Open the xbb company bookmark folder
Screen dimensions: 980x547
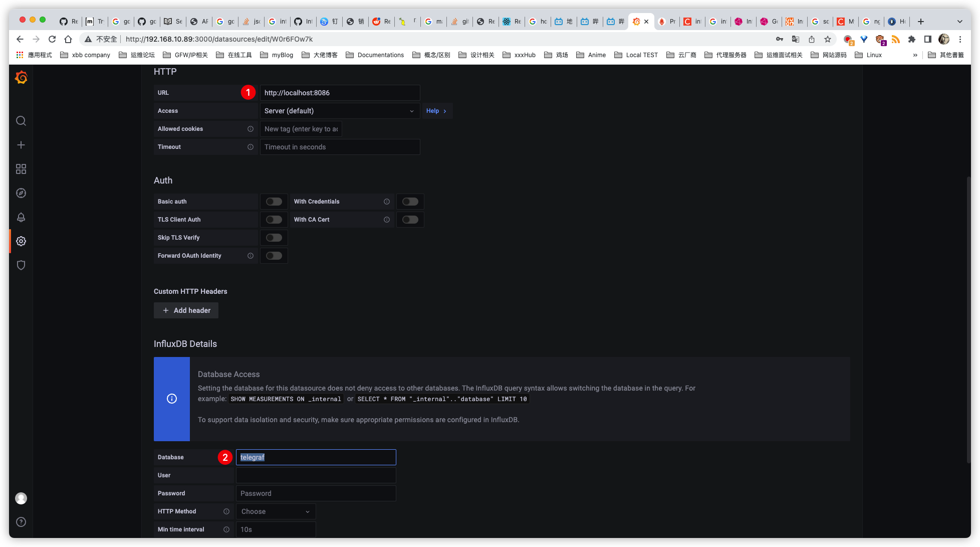pyautogui.click(x=85, y=55)
